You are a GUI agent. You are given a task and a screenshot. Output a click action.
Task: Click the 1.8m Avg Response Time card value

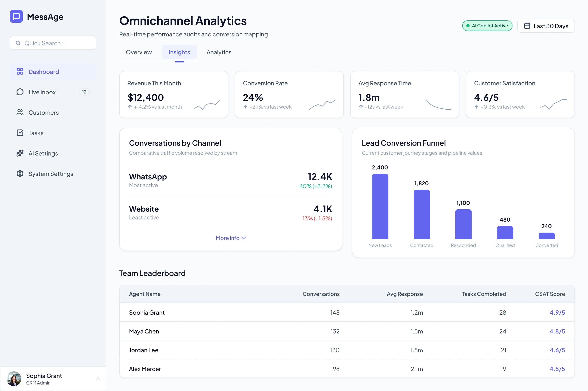coord(369,97)
